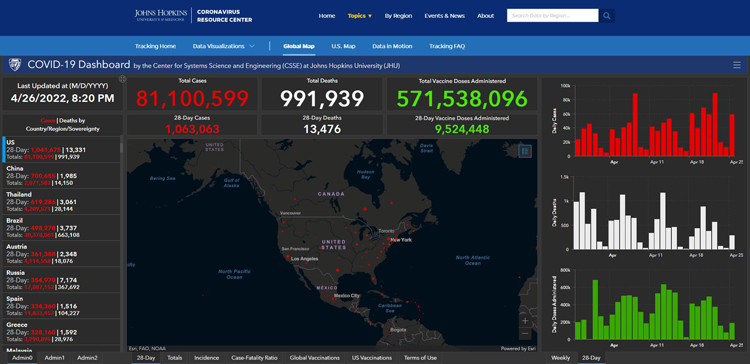Click the JHU shield icon beside COVID-19 Dashboard
Viewport: 750px width, 364px height.
(x=15, y=65)
